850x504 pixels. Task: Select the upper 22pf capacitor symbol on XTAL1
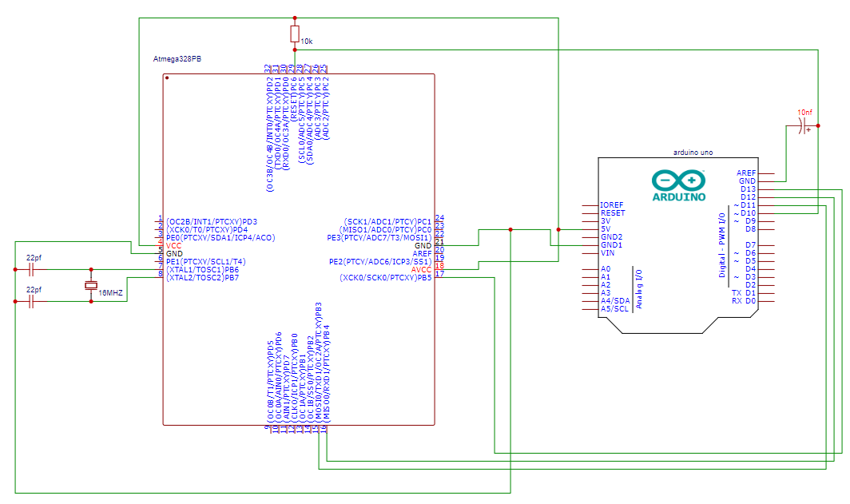(x=31, y=269)
